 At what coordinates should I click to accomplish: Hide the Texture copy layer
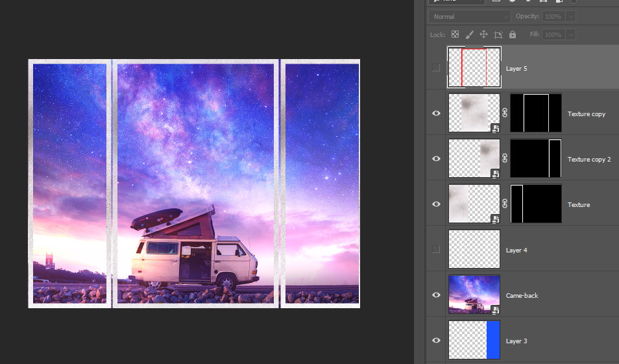[436, 113]
